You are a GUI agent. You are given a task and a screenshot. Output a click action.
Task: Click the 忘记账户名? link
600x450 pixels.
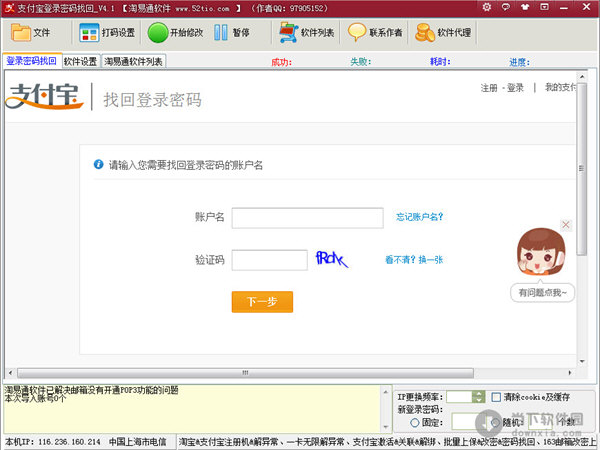[x=419, y=217]
